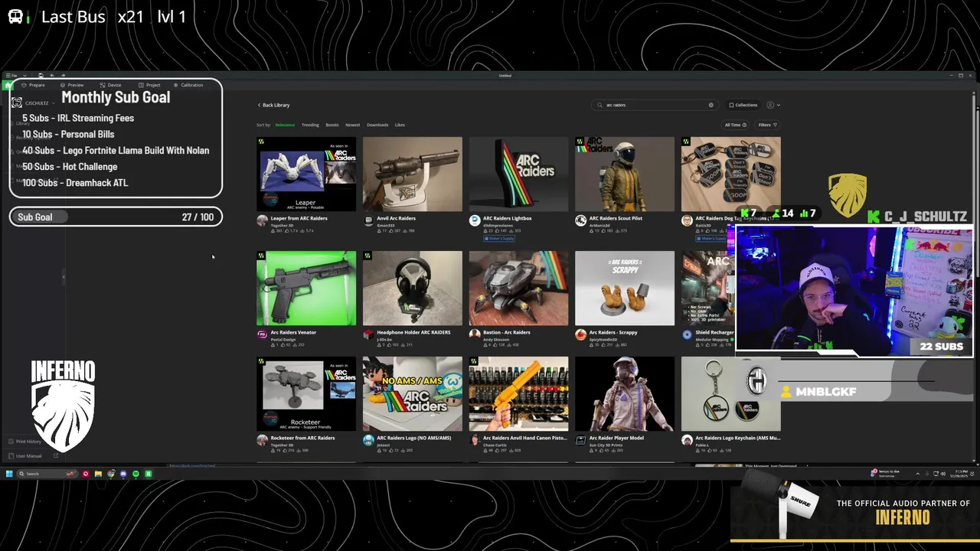980x551 pixels.
Task: Open the Collections button
Action: (x=743, y=105)
